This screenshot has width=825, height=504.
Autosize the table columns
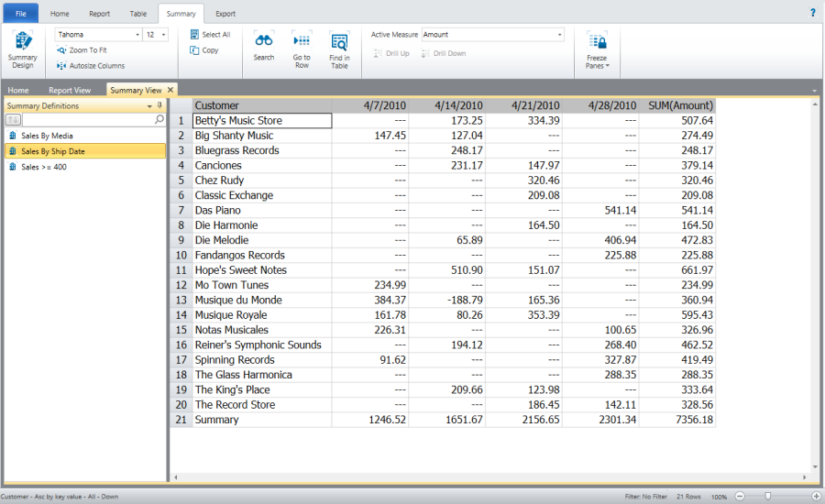62,66
